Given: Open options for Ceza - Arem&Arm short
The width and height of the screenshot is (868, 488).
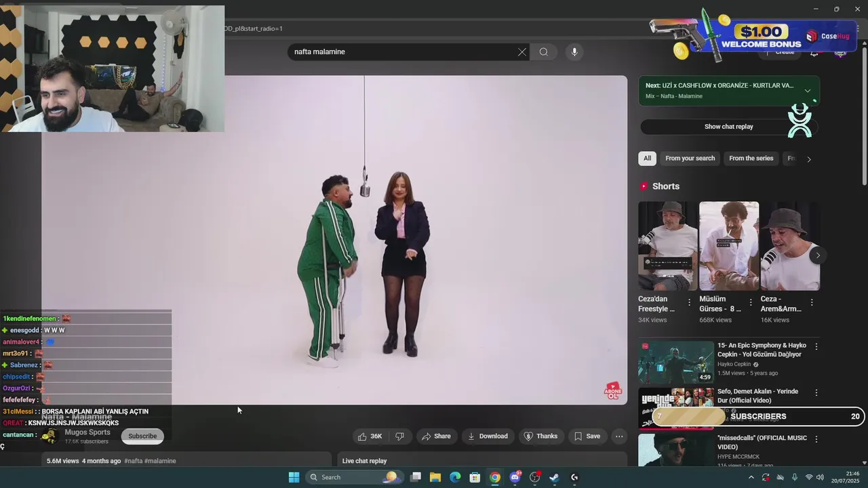Looking at the screenshot, I should click(812, 302).
